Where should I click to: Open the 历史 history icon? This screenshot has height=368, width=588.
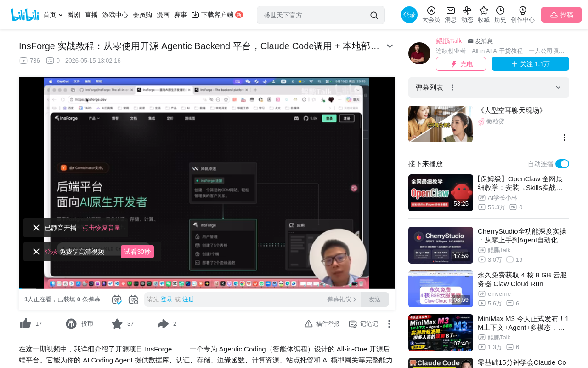click(500, 11)
